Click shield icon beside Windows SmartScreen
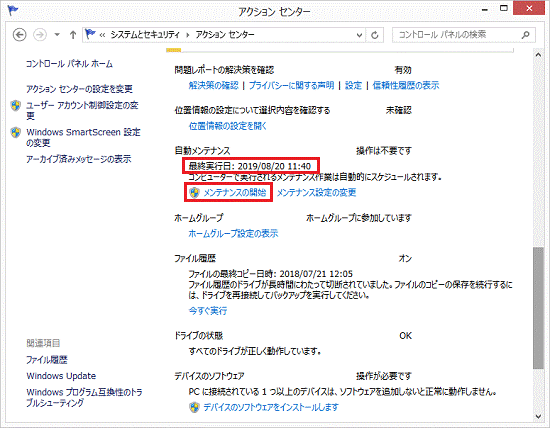 click(x=15, y=132)
